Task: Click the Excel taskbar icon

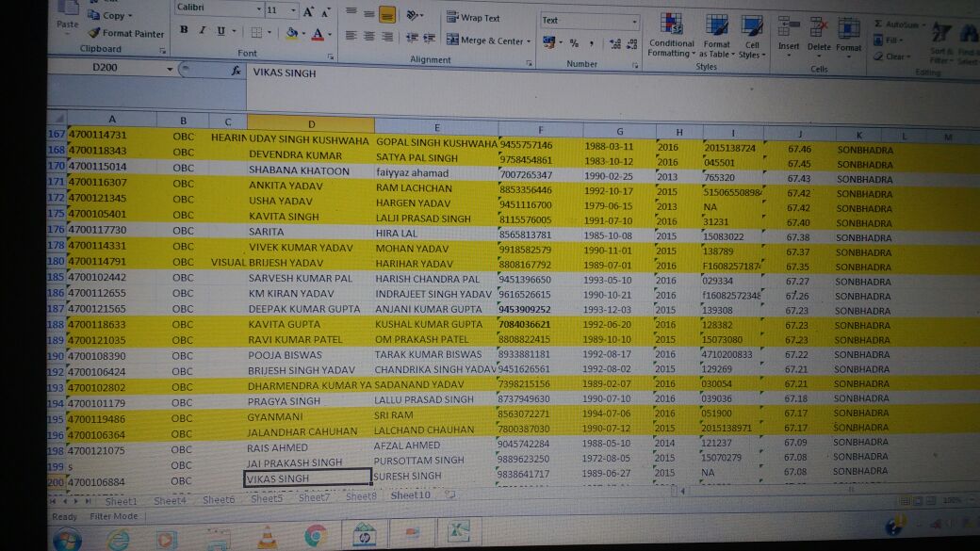Action: [x=460, y=531]
